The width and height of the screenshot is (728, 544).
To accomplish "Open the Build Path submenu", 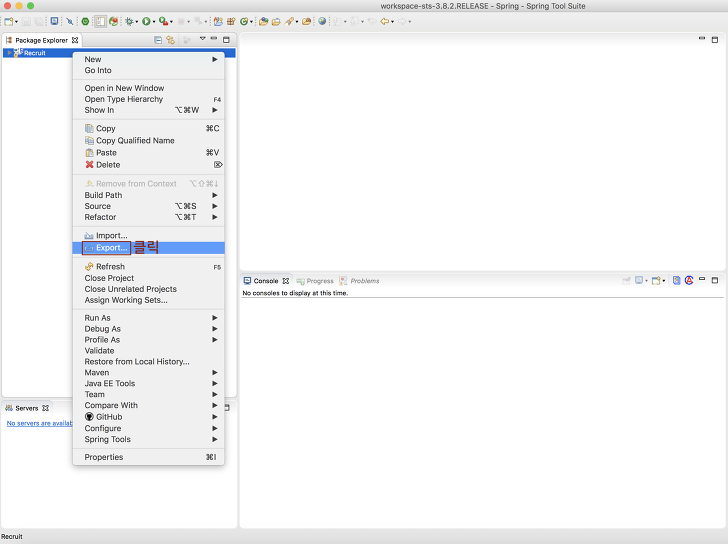I will tap(149, 195).
